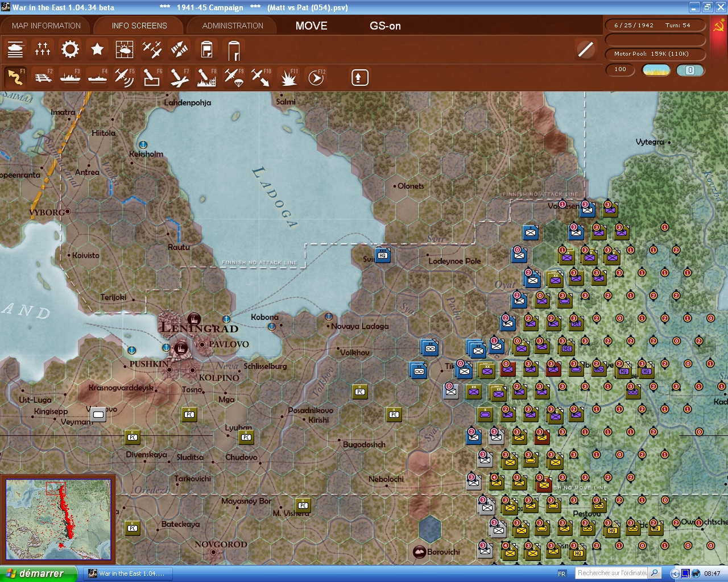Select the grey unit counter near Veymarn
The width and height of the screenshot is (728, 582).
[98, 414]
